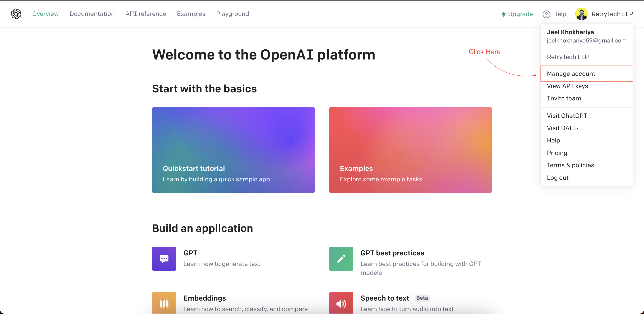Log out via the account menu
Image resolution: width=644 pixels, height=314 pixels.
tap(587, 178)
